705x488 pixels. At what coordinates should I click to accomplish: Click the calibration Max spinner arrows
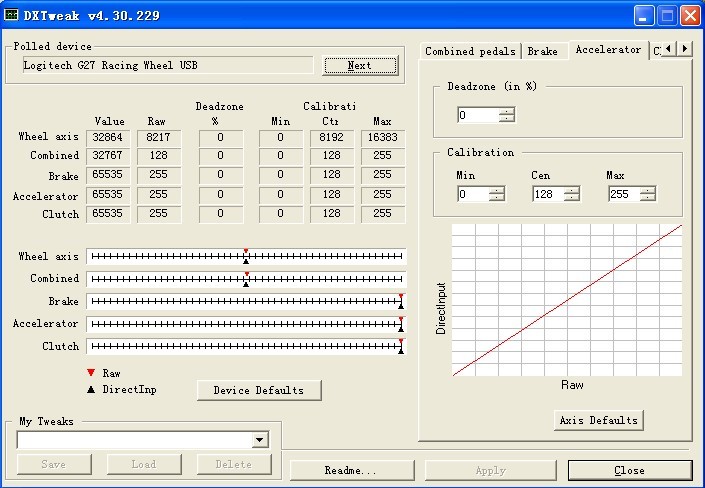tap(647, 194)
